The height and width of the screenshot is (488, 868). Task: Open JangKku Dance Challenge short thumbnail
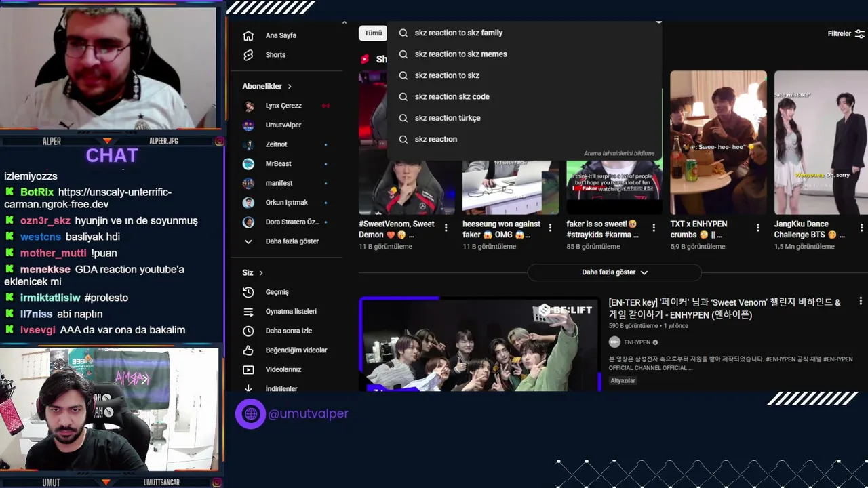pyautogui.click(x=821, y=142)
